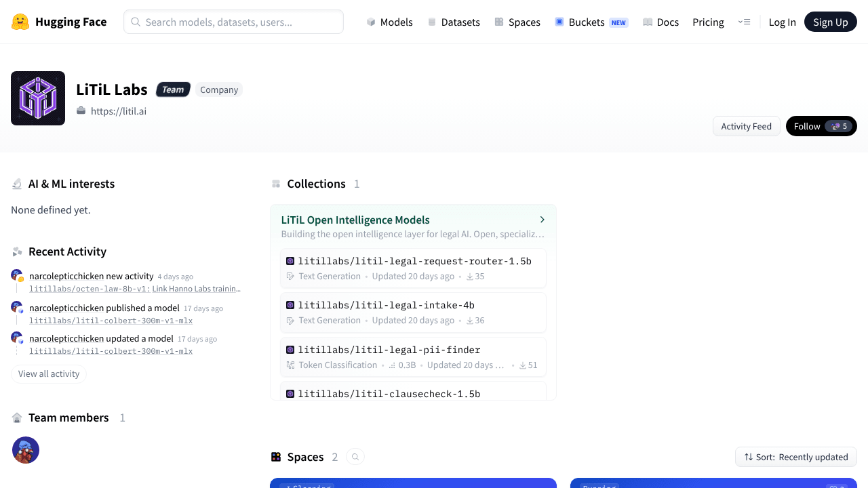Expand the more-options menu in navbar
The width and height of the screenshot is (868, 488).
tap(744, 22)
